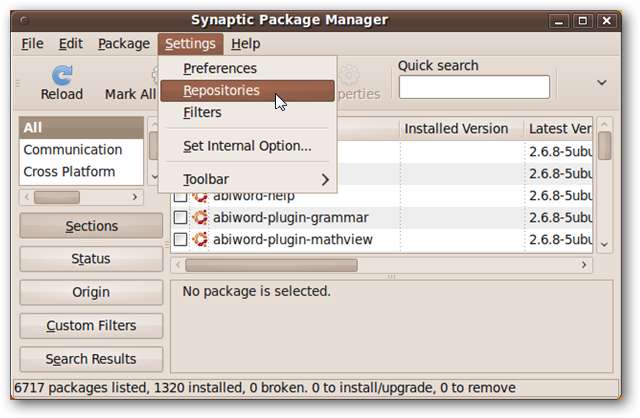640x418 pixels.
Task: Click the Reload toolbar icon
Action: click(61, 75)
